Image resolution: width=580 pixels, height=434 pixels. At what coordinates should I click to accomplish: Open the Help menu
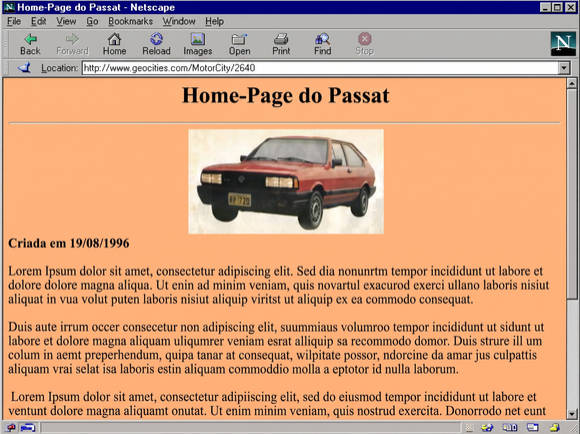tap(215, 21)
